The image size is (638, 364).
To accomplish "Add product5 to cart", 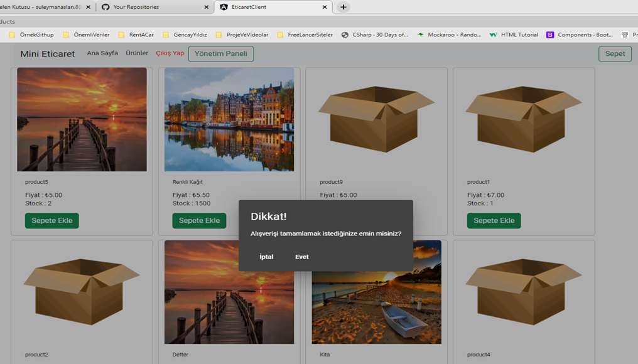I will point(52,220).
